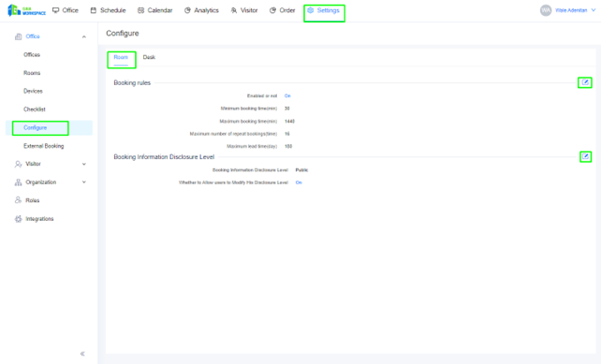Open the Order menu
Screen dimensions: 601x364
(x=283, y=10)
